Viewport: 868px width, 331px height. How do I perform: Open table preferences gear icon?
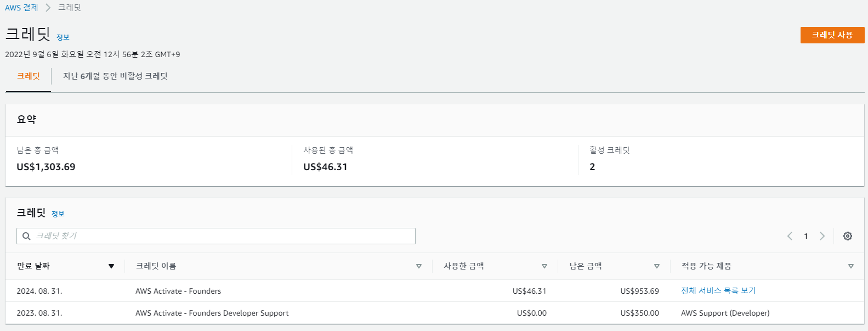(848, 236)
